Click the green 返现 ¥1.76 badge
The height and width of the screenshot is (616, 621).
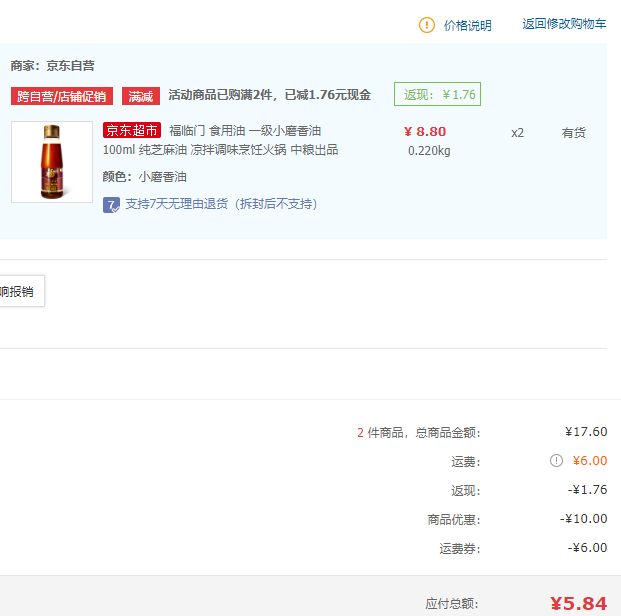coord(437,94)
